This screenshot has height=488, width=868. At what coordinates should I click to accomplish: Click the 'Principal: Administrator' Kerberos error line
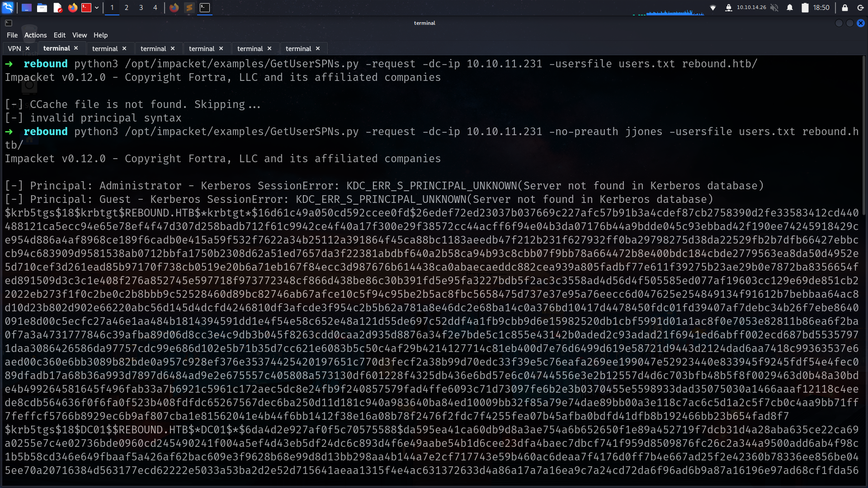coord(384,186)
